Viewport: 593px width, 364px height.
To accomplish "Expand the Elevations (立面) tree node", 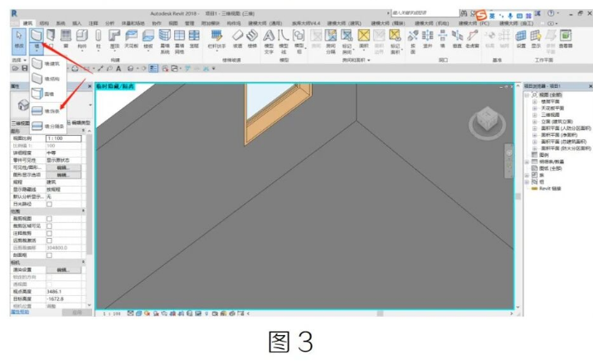I will coord(534,122).
